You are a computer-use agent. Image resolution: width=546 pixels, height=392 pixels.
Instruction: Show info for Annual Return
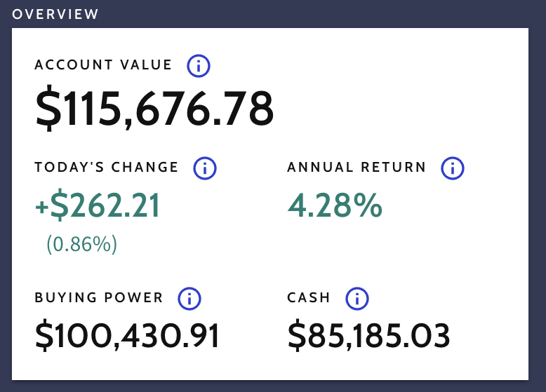pyautogui.click(x=453, y=168)
